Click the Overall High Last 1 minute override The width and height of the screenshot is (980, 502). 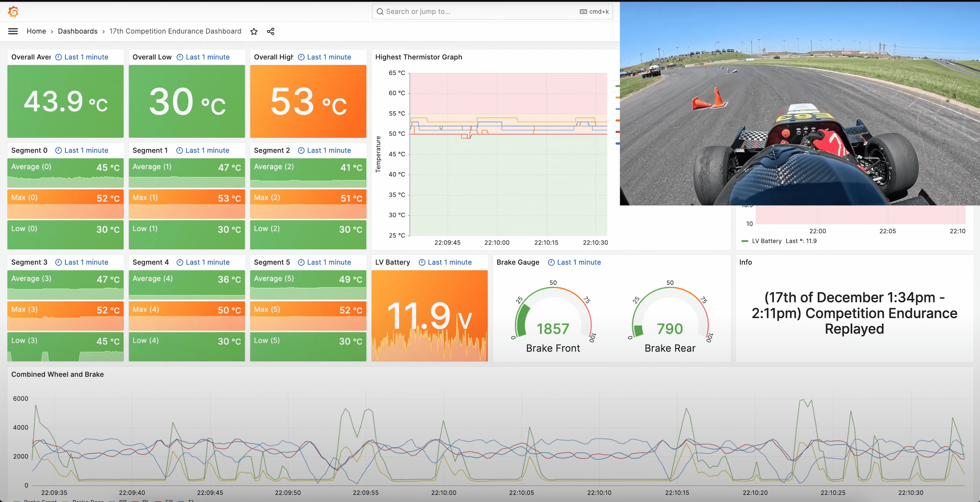pyautogui.click(x=329, y=57)
